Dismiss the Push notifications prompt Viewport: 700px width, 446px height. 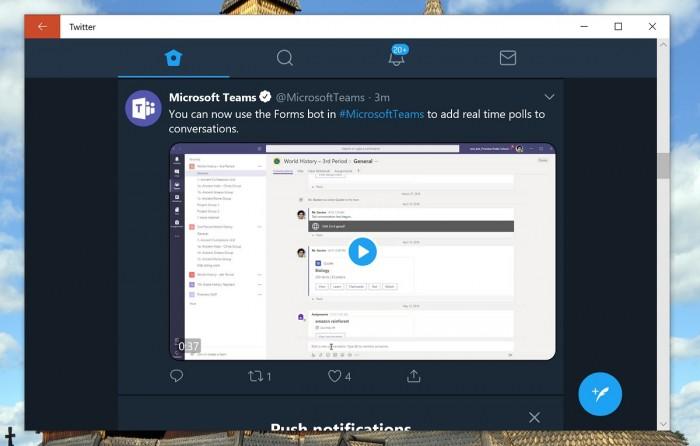pyautogui.click(x=534, y=417)
